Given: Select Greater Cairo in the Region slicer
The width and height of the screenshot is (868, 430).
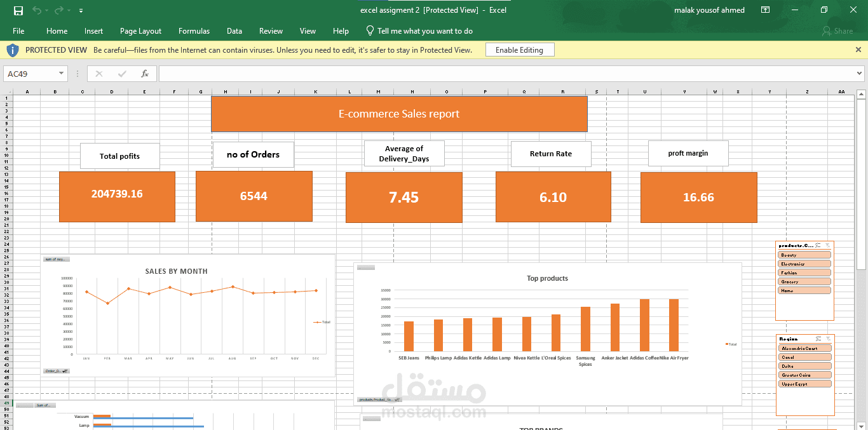Looking at the screenshot, I should tap(804, 375).
